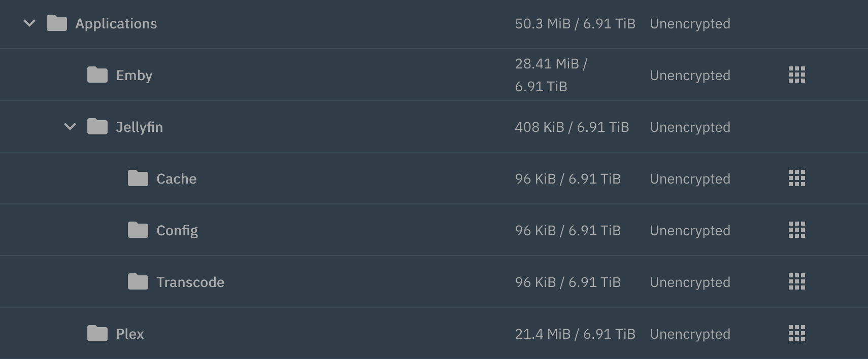Collapse the Applications dataset tree
Viewport: 868px width, 359px height.
(x=29, y=23)
